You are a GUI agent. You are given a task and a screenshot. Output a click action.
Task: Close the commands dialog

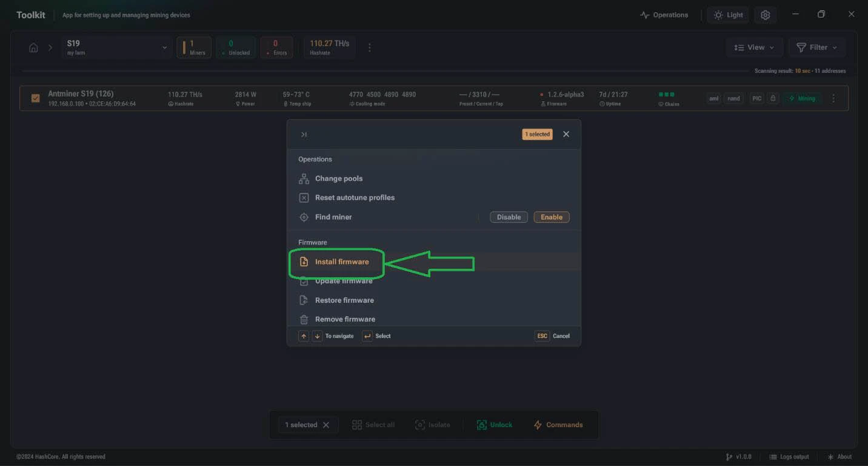tap(566, 134)
